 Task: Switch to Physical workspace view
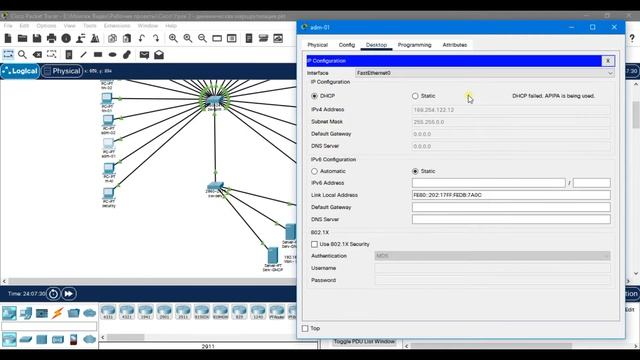[x=62, y=71]
